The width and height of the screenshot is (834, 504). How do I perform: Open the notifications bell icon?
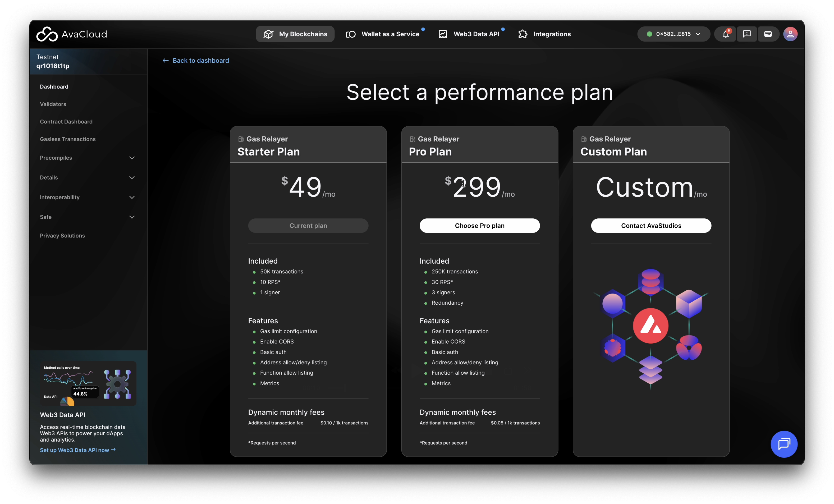point(725,34)
